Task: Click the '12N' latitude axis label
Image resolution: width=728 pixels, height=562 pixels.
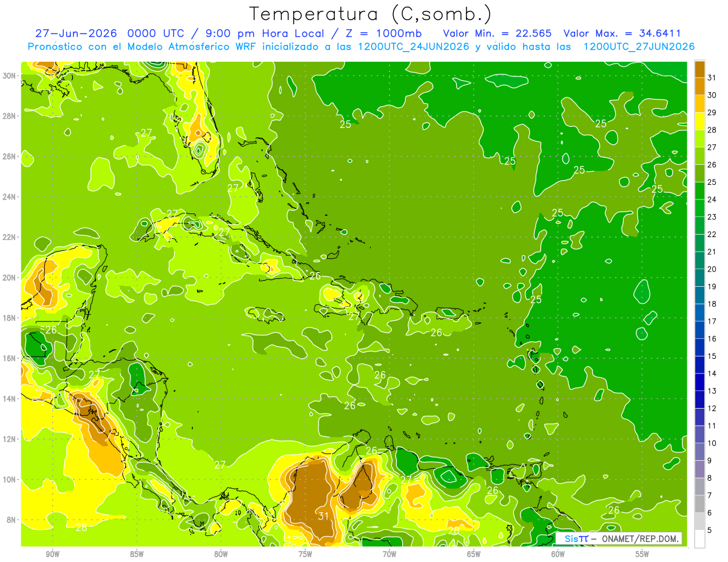Action: coord(9,439)
